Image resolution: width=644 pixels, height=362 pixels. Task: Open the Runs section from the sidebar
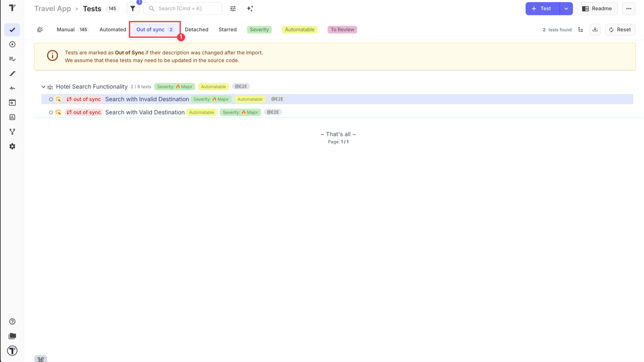click(12, 44)
